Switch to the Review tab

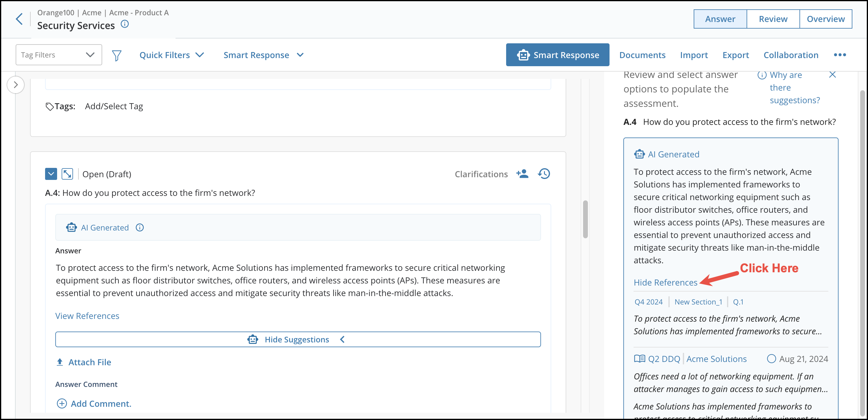tap(773, 19)
